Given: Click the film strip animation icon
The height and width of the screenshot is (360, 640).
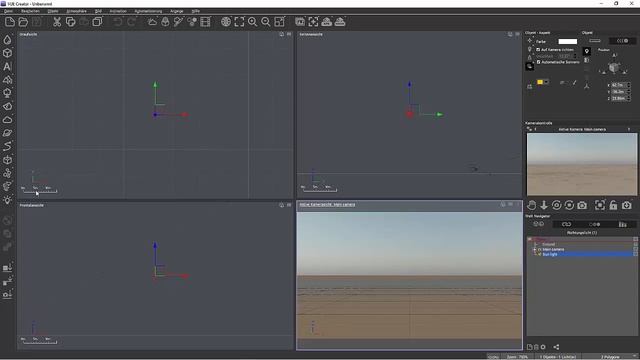Looking at the screenshot, I should click(205, 22).
